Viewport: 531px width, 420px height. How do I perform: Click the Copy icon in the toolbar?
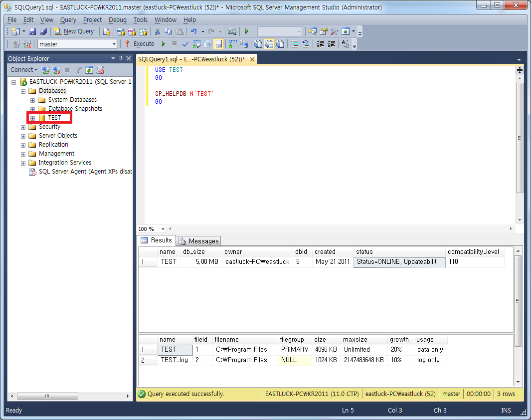tap(169, 31)
